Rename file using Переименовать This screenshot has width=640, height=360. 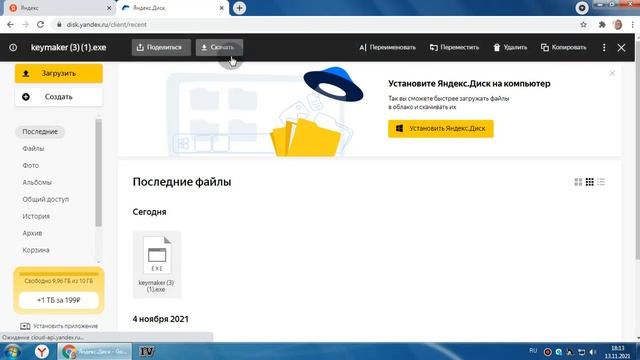coord(387,47)
